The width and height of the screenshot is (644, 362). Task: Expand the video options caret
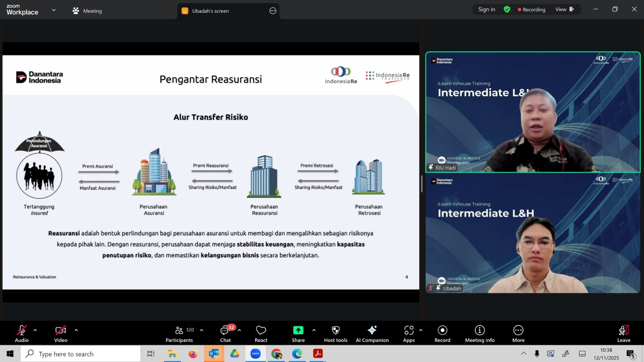point(76,330)
